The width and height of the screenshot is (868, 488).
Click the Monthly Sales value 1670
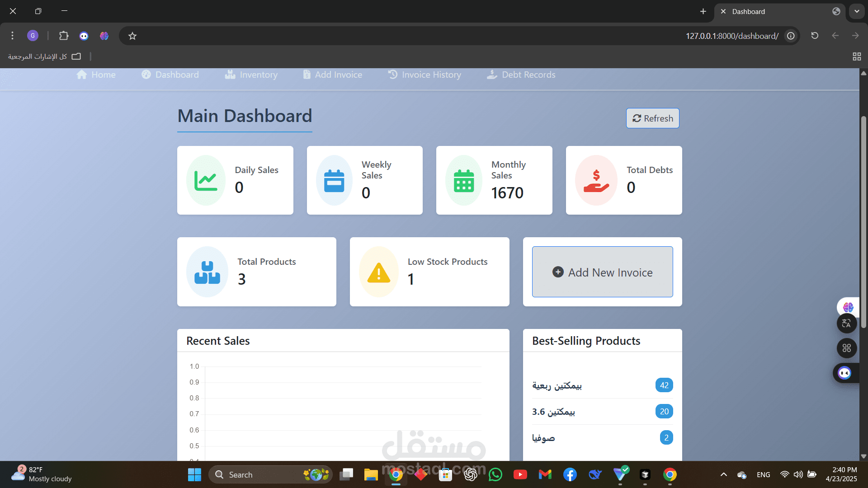pyautogui.click(x=507, y=193)
